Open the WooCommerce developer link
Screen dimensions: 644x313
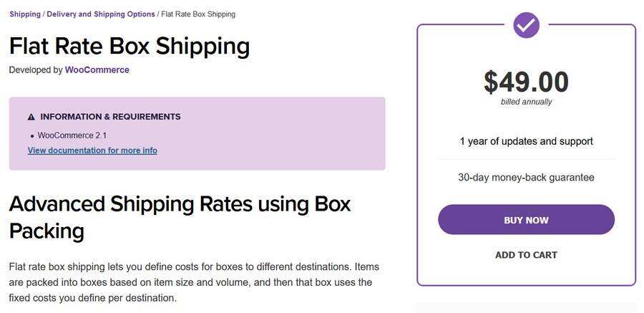coord(97,70)
